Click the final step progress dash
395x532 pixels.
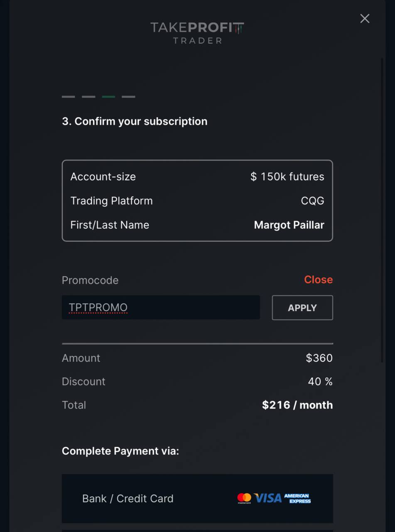(x=128, y=96)
